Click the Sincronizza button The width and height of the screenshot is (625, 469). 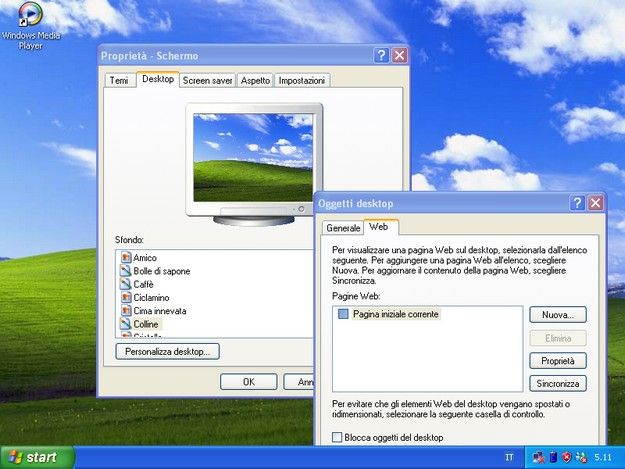tap(558, 384)
